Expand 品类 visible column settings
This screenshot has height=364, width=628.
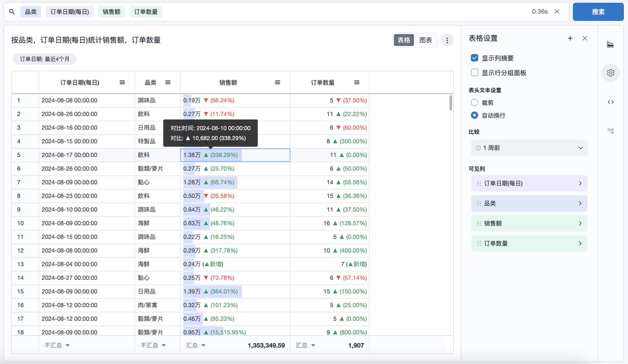580,203
